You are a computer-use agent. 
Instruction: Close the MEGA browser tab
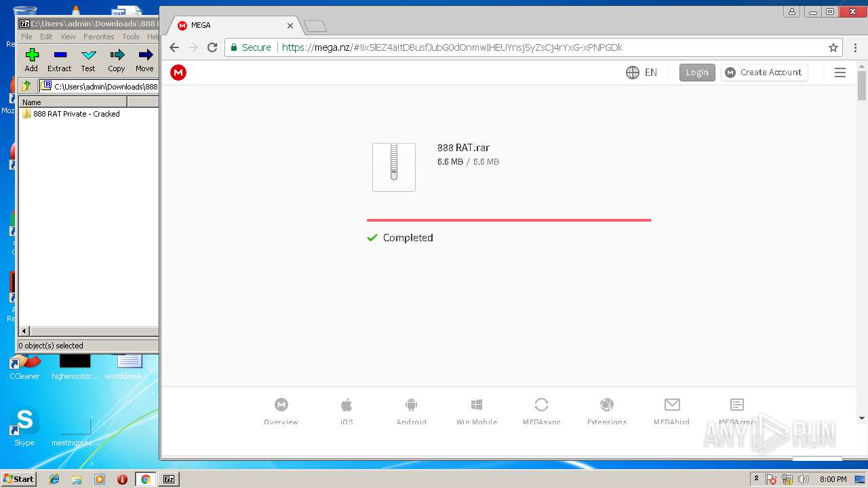(x=290, y=26)
